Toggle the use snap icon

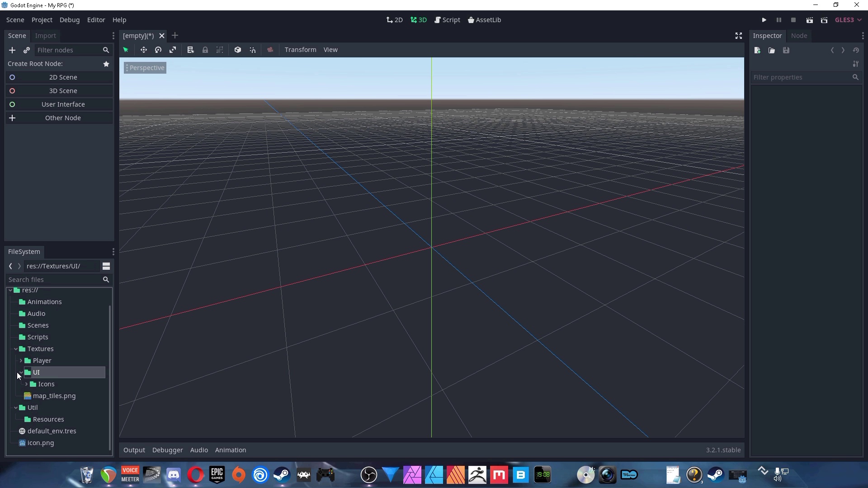pos(253,50)
